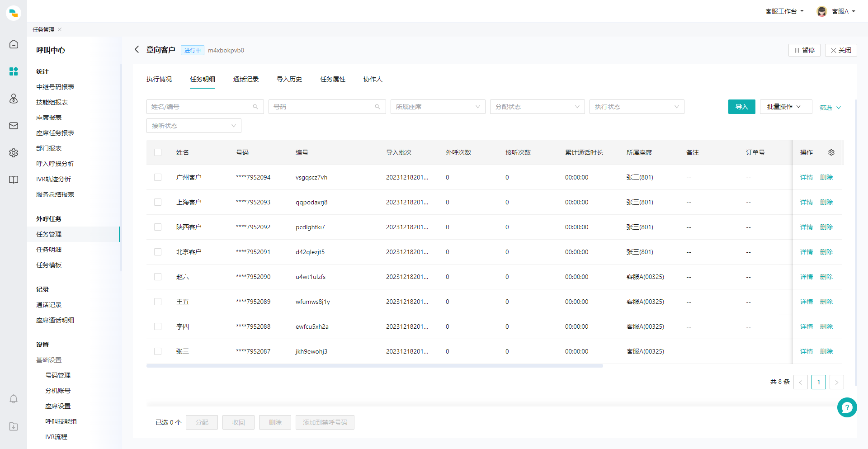Switch to the 执行情况 tab

[159, 79]
